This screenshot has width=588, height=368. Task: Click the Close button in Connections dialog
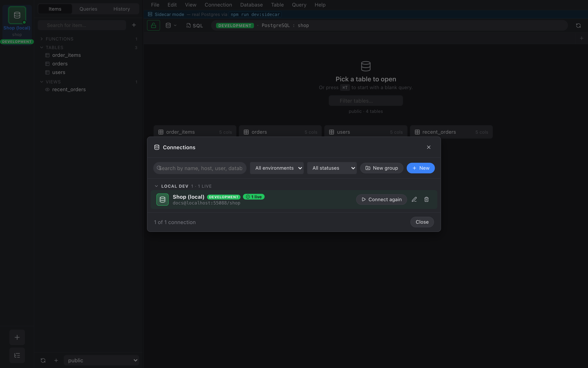(422, 222)
